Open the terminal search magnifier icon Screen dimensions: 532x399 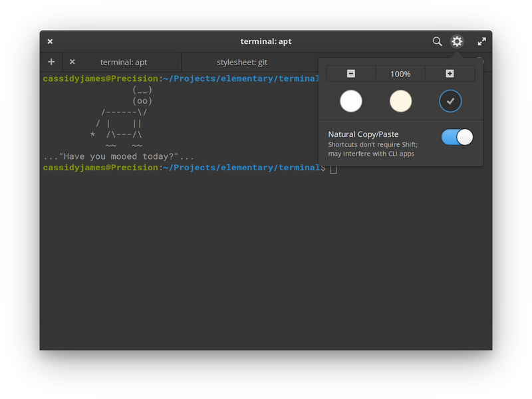tap(437, 41)
